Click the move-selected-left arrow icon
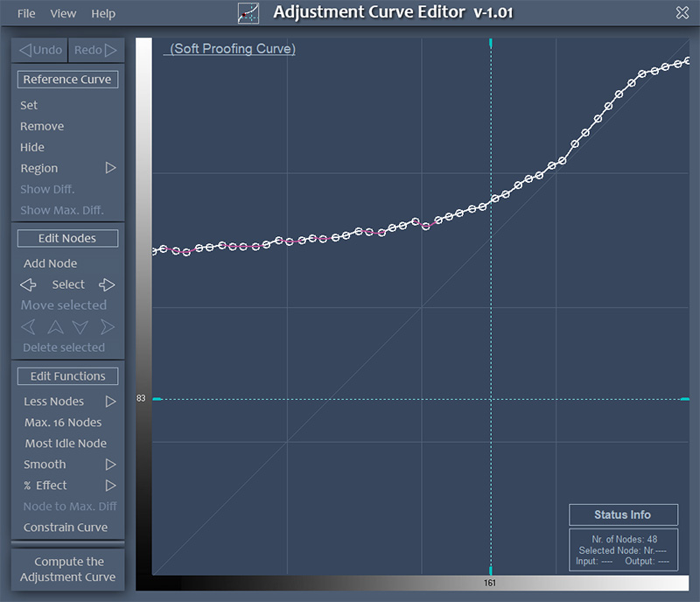This screenshot has height=602, width=700. [x=29, y=326]
